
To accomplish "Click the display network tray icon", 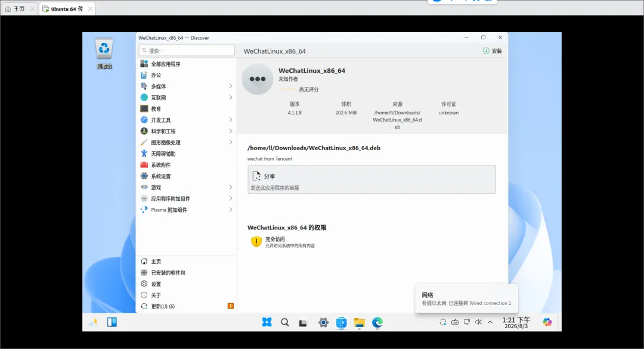I will pyautogui.click(x=466, y=322).
